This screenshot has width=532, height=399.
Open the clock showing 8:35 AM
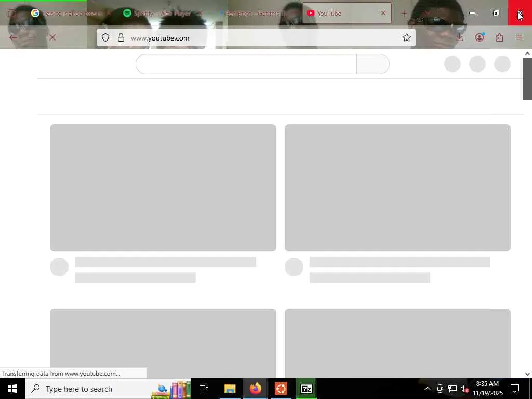click(x=487, y=389)
